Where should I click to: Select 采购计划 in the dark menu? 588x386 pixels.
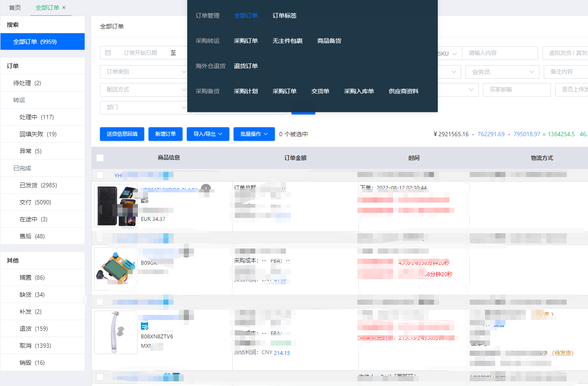[x=246, y=91]
